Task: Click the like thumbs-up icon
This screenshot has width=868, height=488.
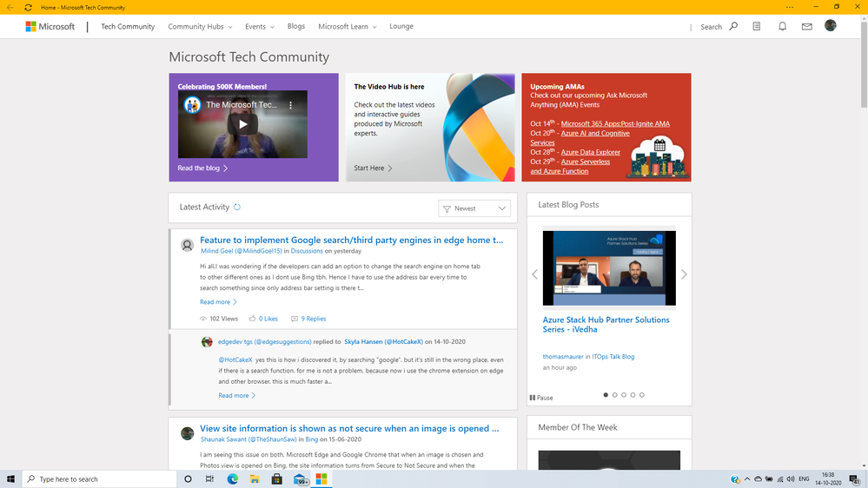Action: point(253,319)
